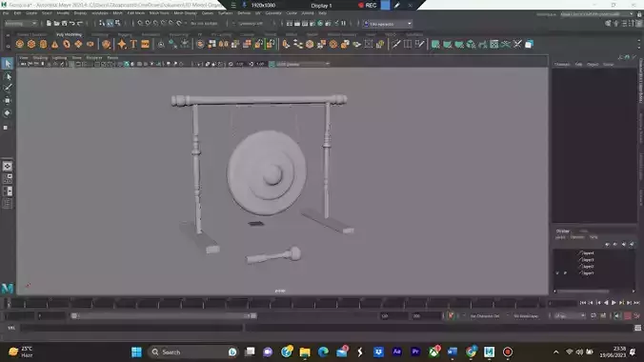The width and height of the screenshot is (644, 362).
Task: Open the viewport Shading menu
Action: pos(40,58)
